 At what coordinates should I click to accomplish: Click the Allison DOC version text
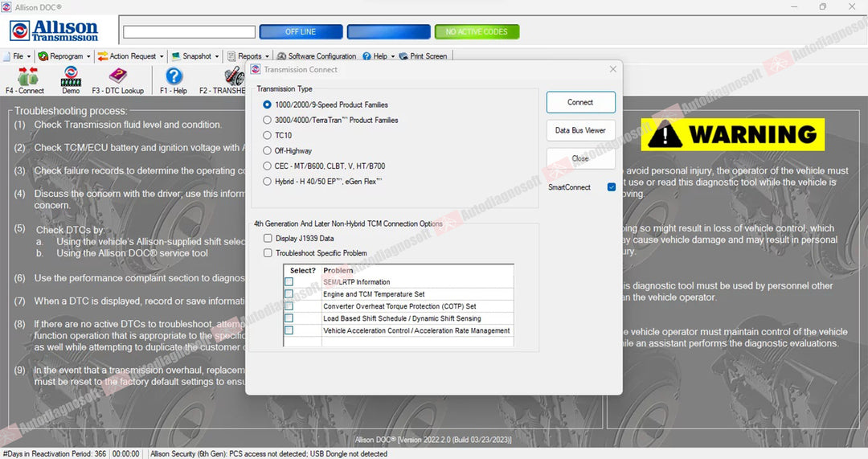click(x=433, y=440)
